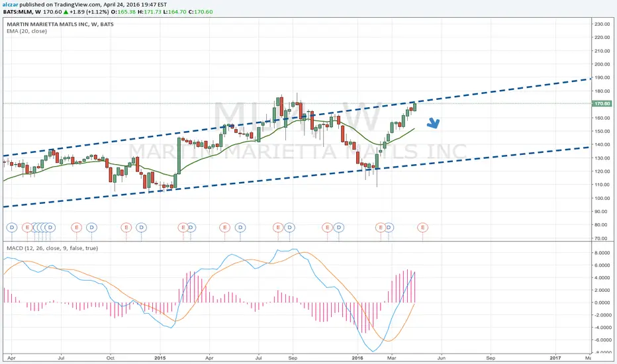Click the +1.89 (+1.12%) change value

click(x=89, y=12)
